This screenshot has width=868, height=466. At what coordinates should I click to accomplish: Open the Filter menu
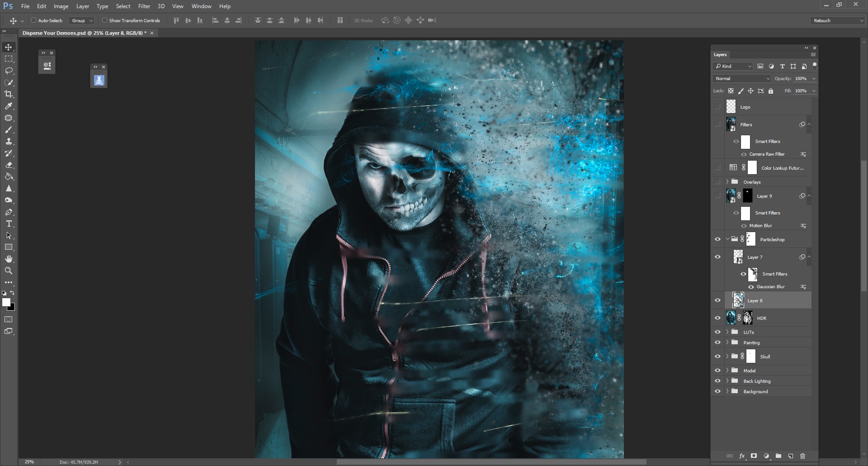[x=144, y=6]
